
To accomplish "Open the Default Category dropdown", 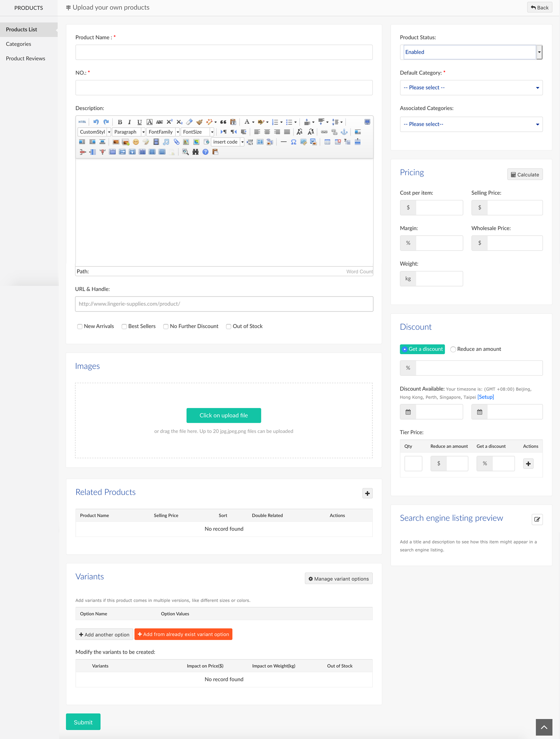I will [471, 88].
